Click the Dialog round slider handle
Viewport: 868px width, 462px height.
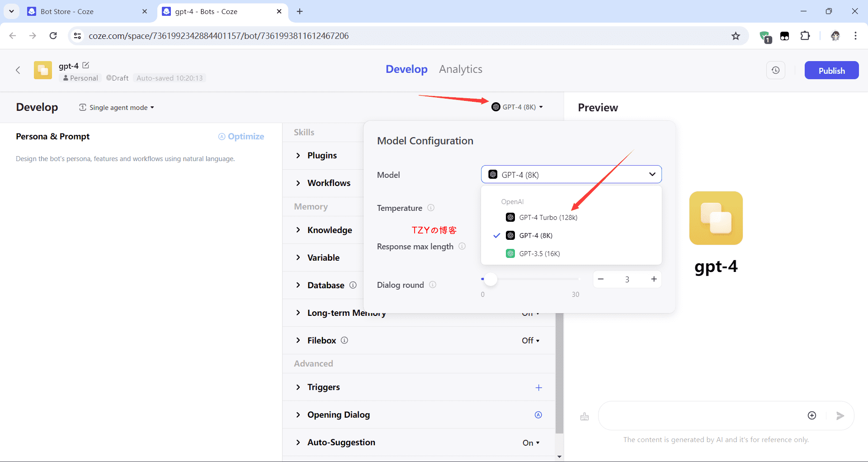pyautogui.click(x=491, y=280)
